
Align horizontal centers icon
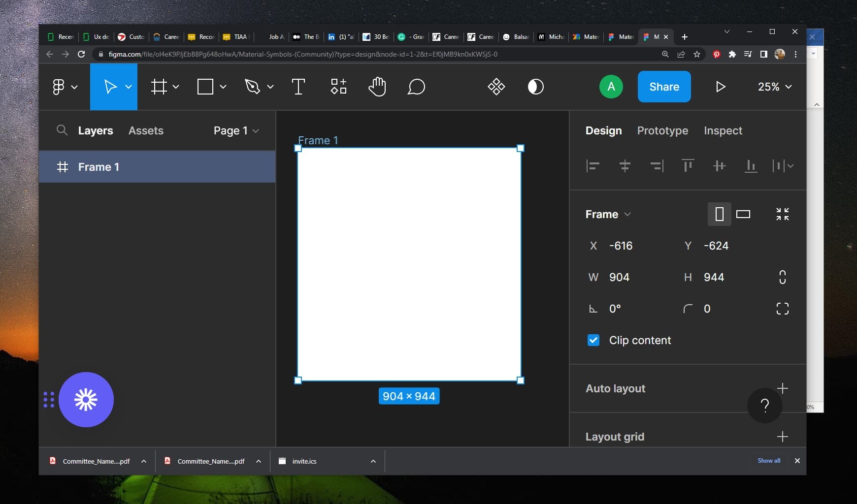click(x=625, y=166)
